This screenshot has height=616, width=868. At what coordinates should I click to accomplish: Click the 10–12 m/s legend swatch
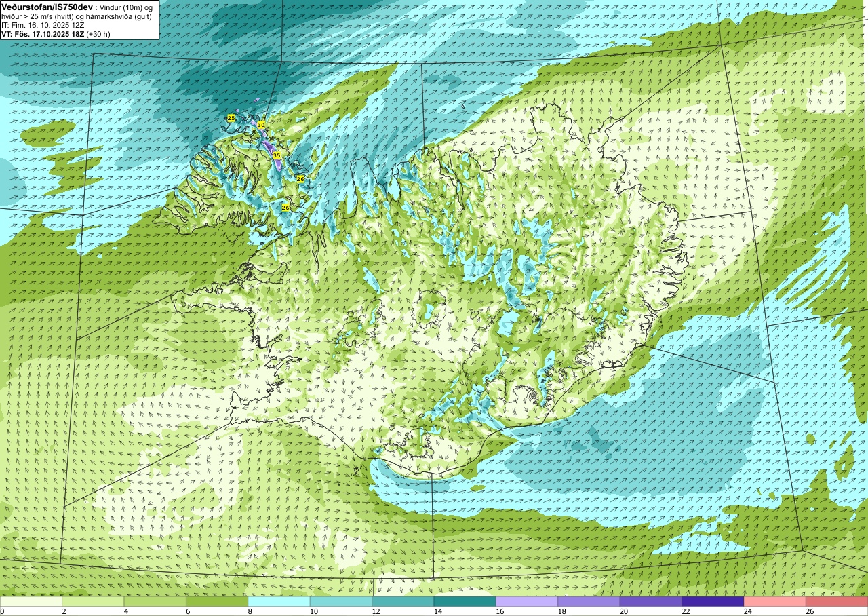click(x=341, y=602)
